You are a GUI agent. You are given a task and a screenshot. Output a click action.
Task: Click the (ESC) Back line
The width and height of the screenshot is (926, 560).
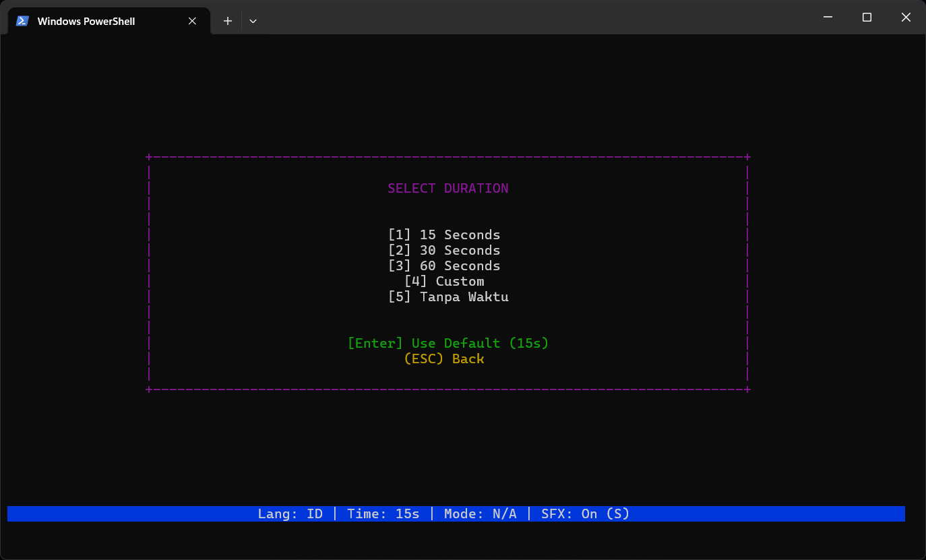pyautogui.click(x=444, y=359)
